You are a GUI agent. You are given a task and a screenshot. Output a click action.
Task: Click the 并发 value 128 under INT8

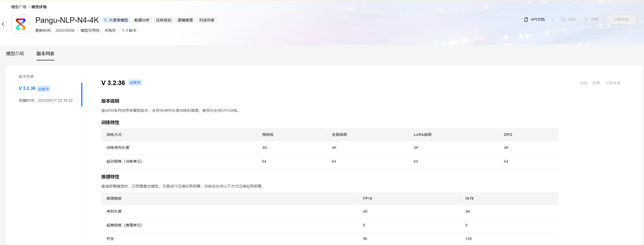click(x=469, y=239)
